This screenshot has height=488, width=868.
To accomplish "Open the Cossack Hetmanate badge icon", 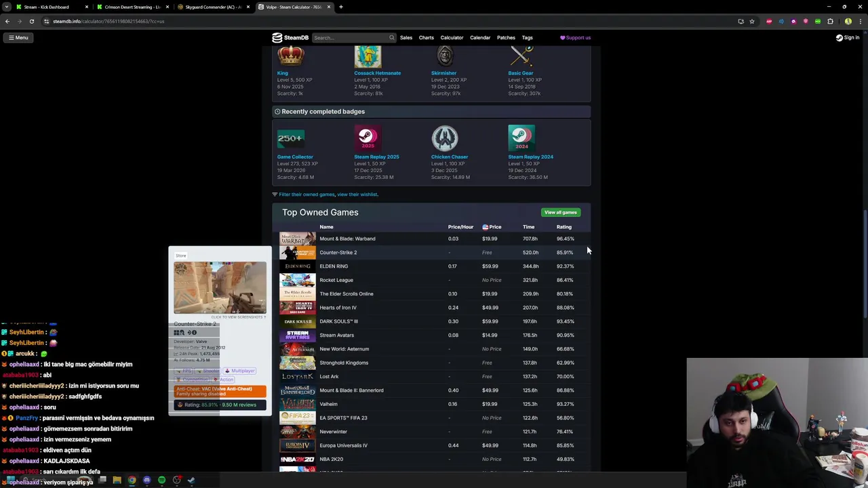I will click(x=368, y=56).
